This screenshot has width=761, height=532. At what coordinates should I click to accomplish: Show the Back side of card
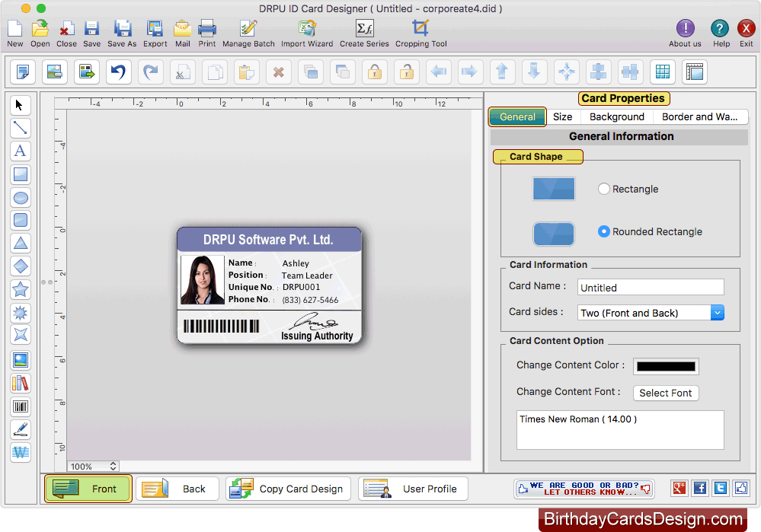(177, 489)
